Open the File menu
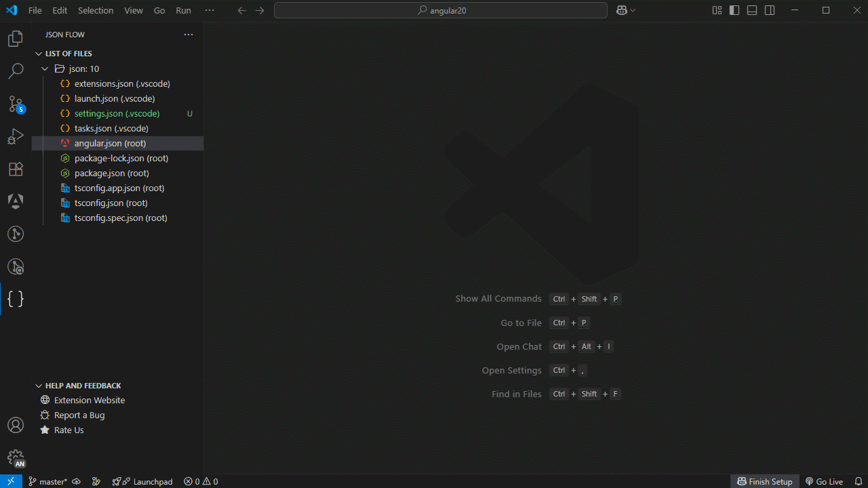 pyautogui.click(x=35, y=10)
